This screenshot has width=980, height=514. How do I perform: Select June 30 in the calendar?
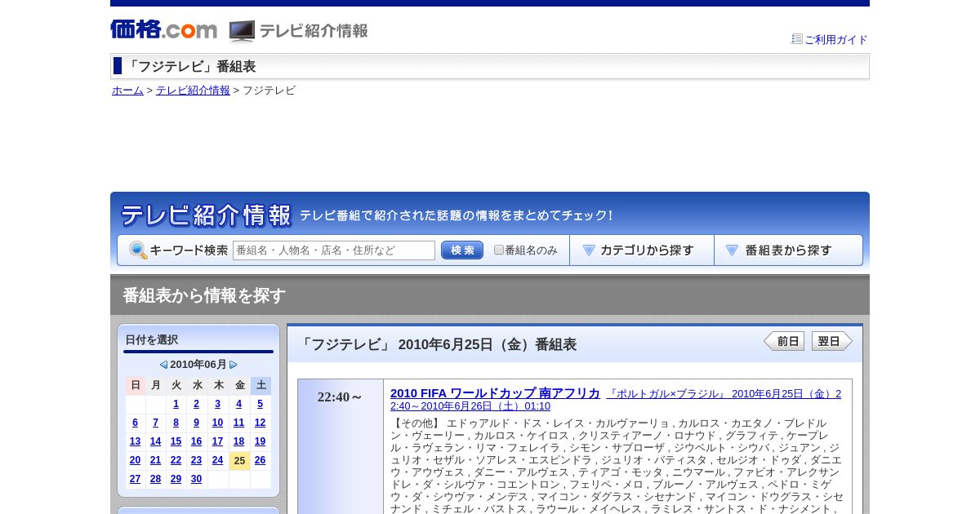click(196, 479)
